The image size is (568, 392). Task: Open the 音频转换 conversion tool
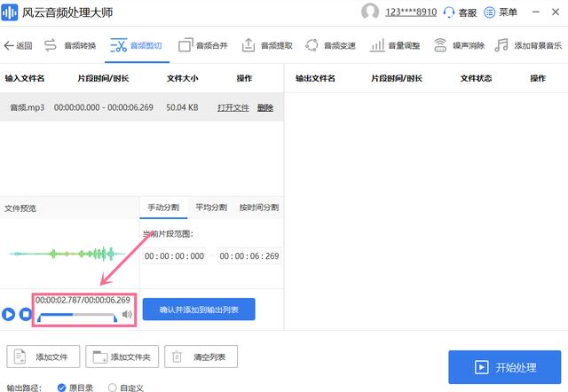coord(69,45)
